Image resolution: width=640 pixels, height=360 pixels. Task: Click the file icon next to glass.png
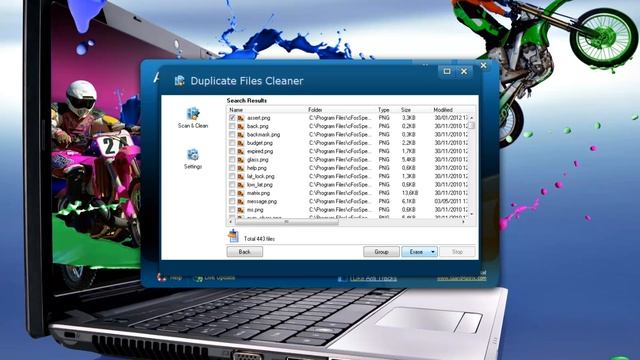tap(240, 160)
